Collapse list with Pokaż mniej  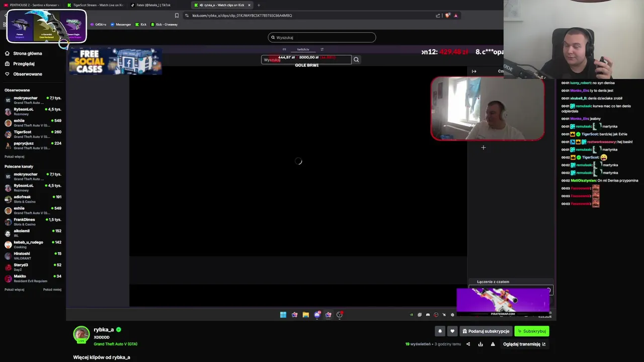52,290
